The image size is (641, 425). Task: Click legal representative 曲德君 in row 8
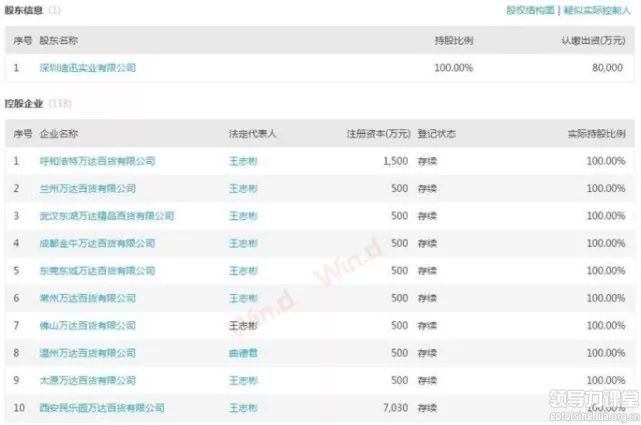[x=243, y=353]
